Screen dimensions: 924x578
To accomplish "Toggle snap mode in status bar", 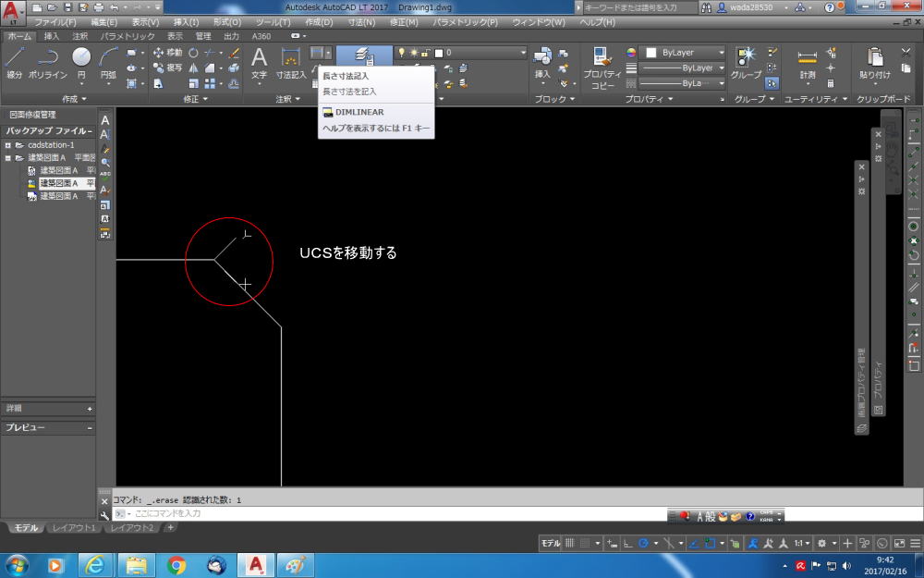I will (x=585, y=543).
